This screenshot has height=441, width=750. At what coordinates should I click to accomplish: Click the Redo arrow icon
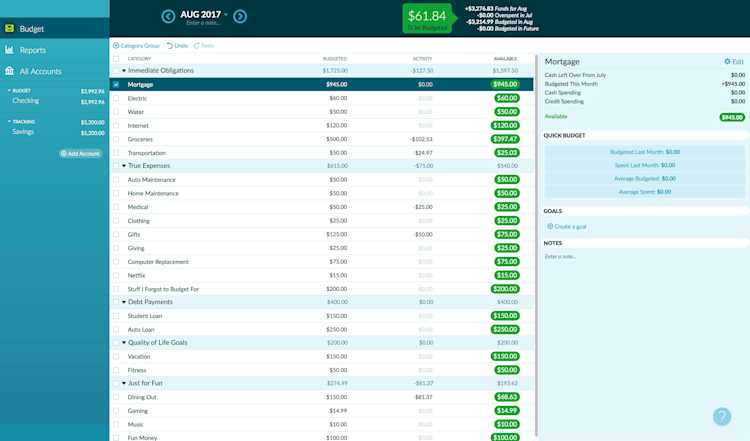click(197, 45)
